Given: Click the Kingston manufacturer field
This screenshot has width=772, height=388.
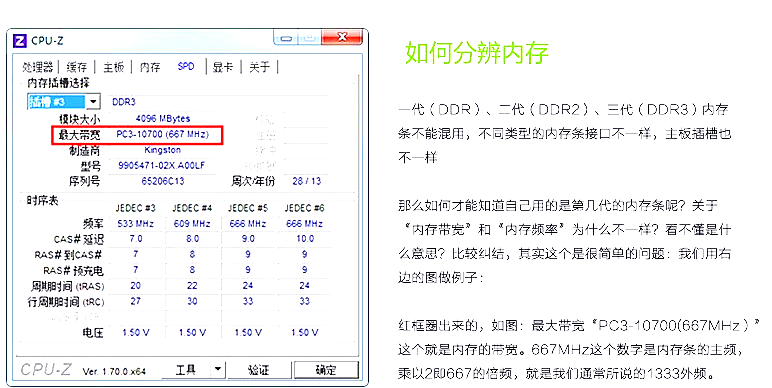Looking at the screenshot, I should pos(162,150).
